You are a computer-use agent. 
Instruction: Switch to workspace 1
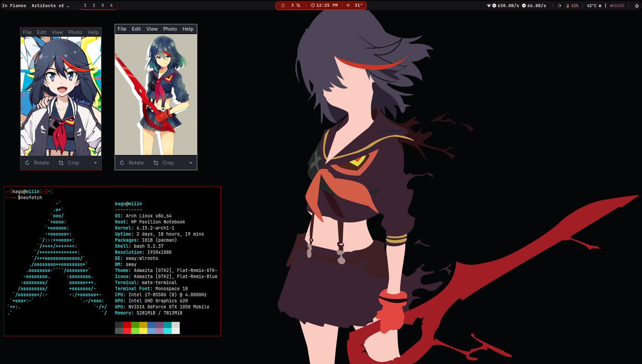[x=85, y=5]
